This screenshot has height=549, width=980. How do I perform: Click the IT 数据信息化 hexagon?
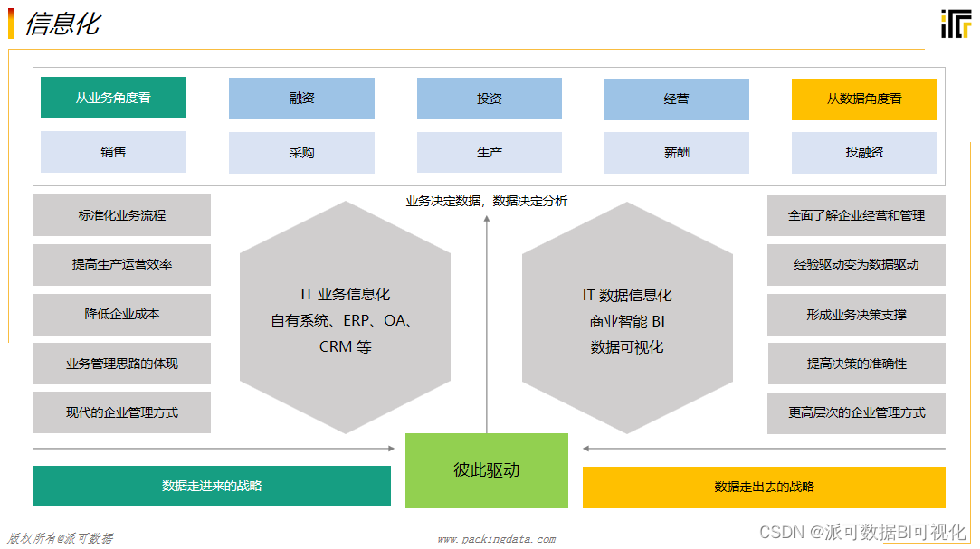pos(627,317)
